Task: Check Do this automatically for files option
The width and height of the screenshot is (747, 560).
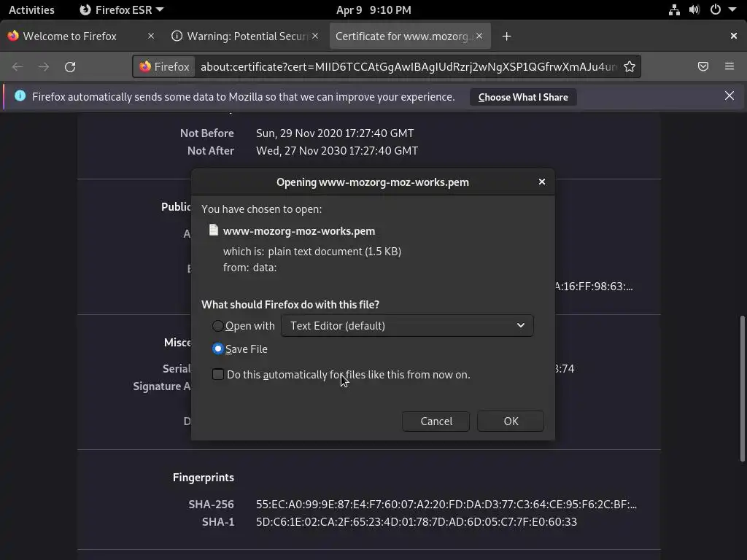Action: tap(217, 374)
